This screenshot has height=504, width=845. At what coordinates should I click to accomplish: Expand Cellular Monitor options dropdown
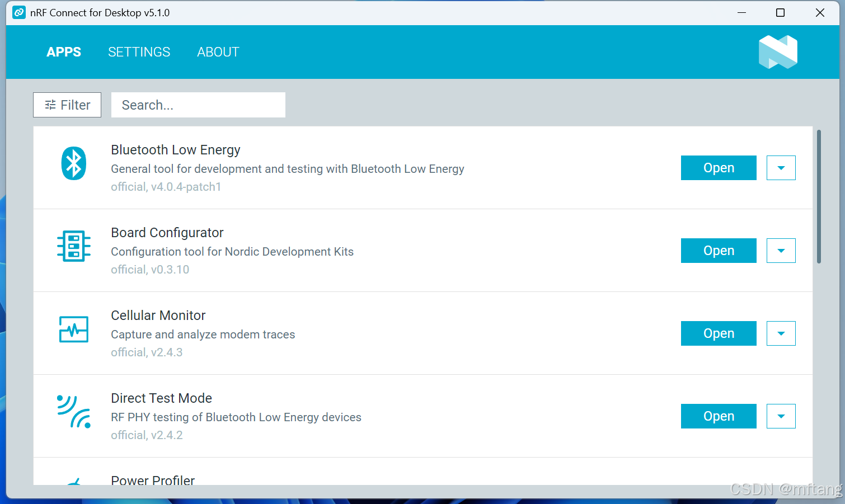click(781, 333)
